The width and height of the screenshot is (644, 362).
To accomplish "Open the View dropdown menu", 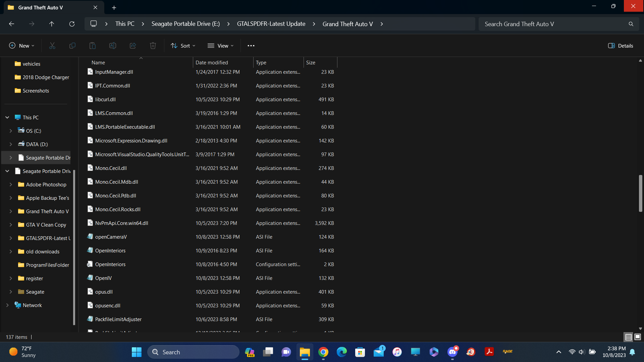I will click(220, 46).
